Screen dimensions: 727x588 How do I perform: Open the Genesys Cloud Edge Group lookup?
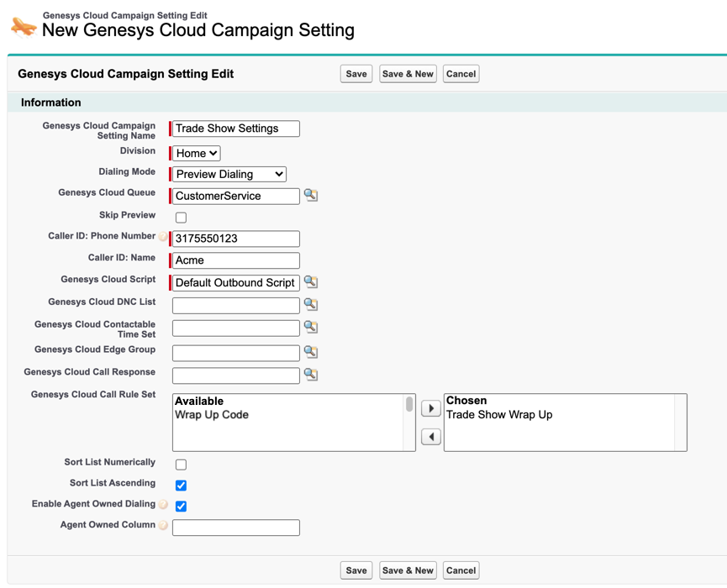(308, 351)
